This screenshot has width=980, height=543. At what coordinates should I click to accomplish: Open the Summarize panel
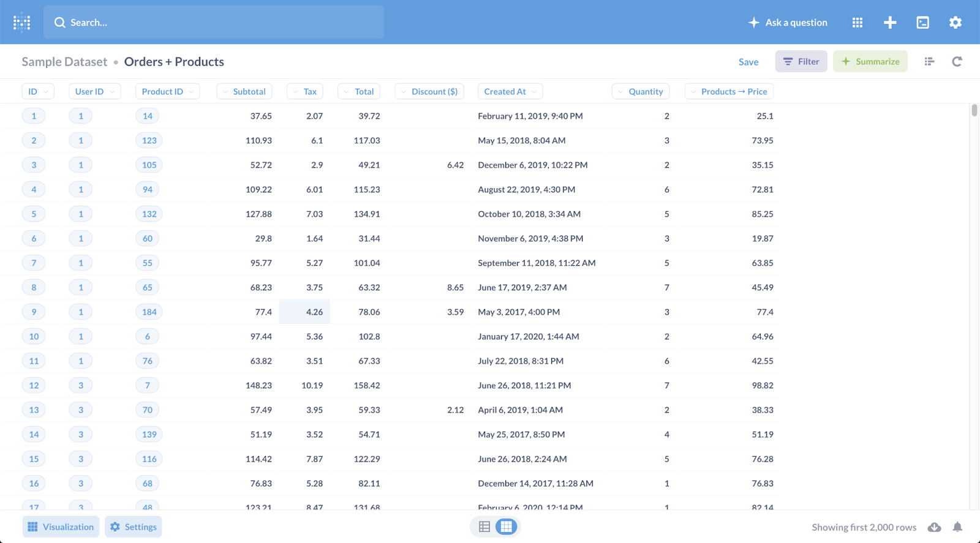(x=870, y=61)
